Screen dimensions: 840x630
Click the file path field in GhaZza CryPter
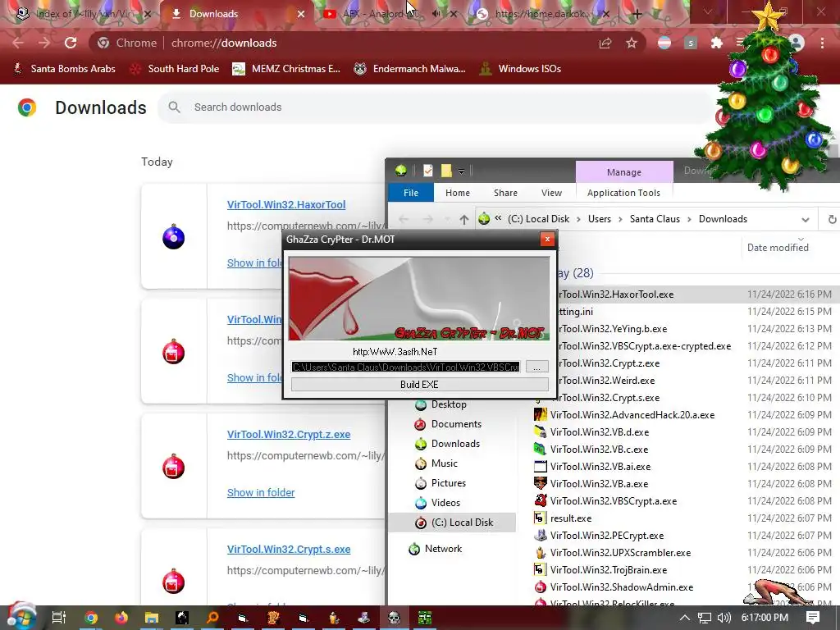pyautogui.click(x=405, y=367)
